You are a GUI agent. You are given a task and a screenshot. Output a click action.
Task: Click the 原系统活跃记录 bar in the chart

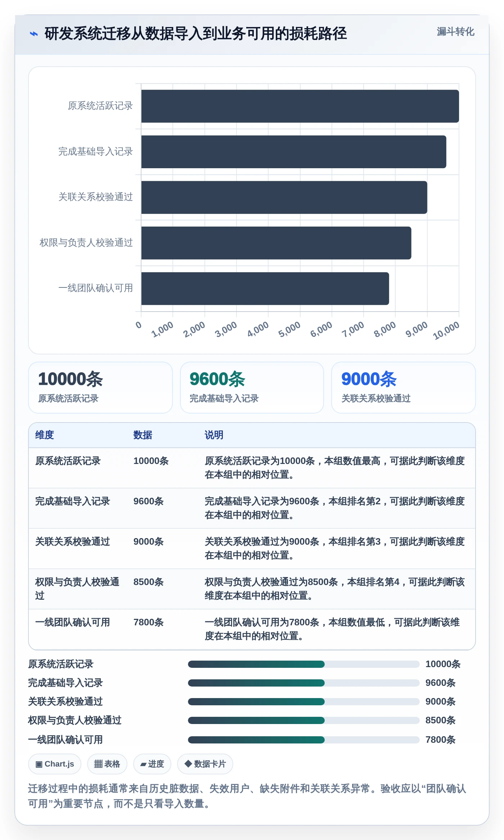300,106
